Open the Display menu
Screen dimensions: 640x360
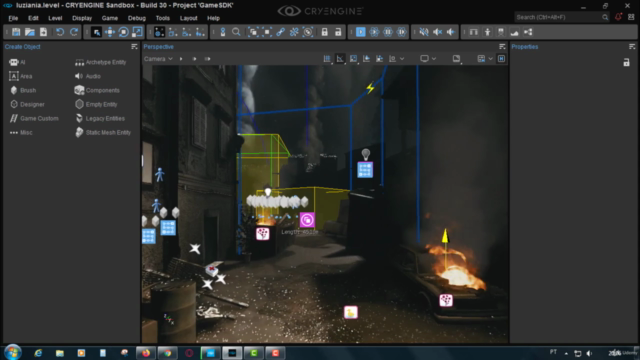[82, 18]
